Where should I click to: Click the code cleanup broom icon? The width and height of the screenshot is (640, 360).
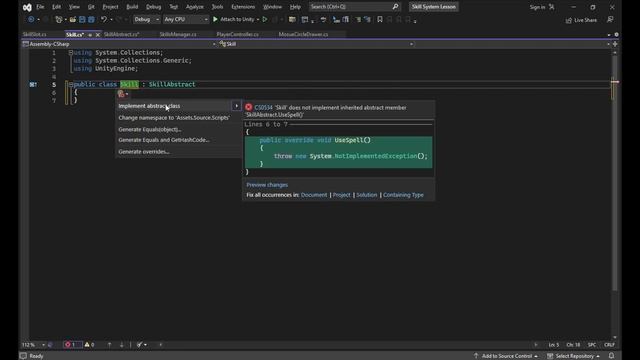coord(140,344)
